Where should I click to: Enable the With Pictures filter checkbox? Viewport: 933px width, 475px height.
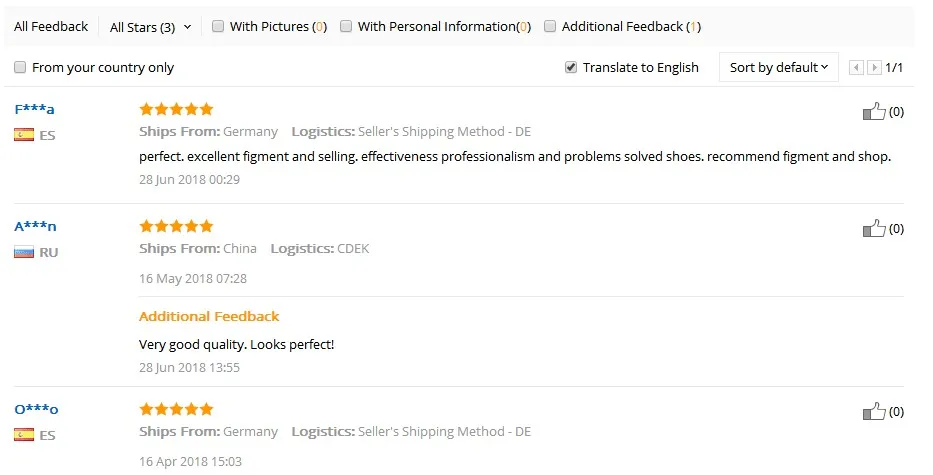click(218, 27)
